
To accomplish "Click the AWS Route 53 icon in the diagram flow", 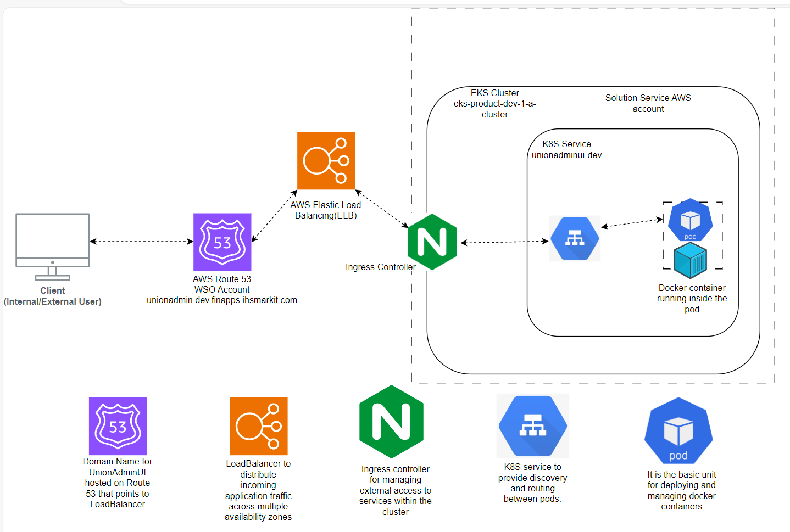I will (222, 242).
